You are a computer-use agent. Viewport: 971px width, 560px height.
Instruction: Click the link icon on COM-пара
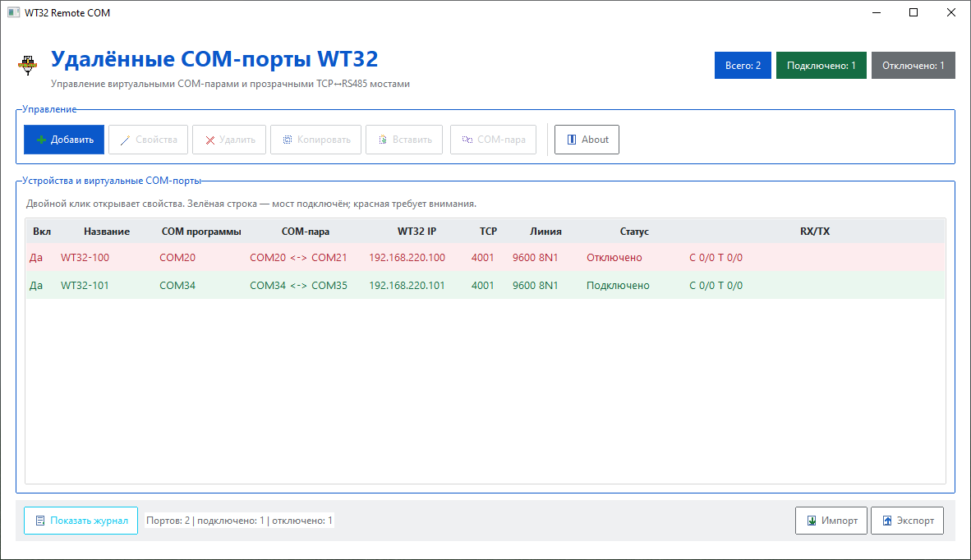467,140
